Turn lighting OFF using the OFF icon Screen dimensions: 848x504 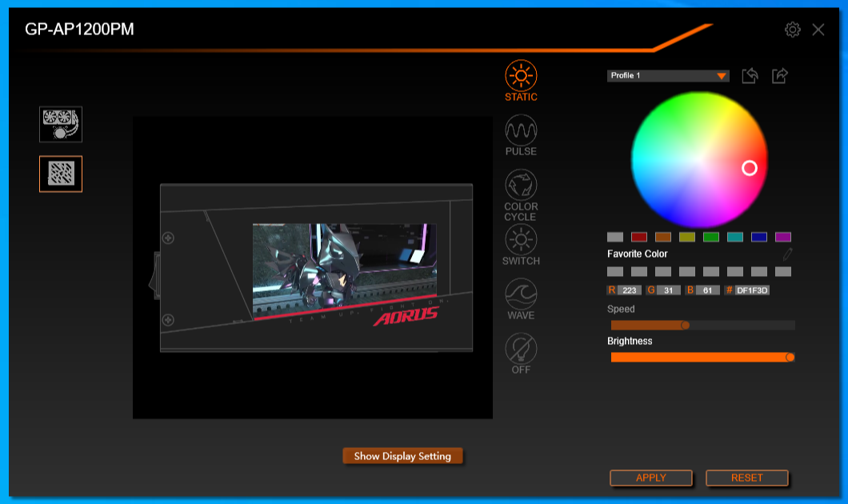[521, 349]
